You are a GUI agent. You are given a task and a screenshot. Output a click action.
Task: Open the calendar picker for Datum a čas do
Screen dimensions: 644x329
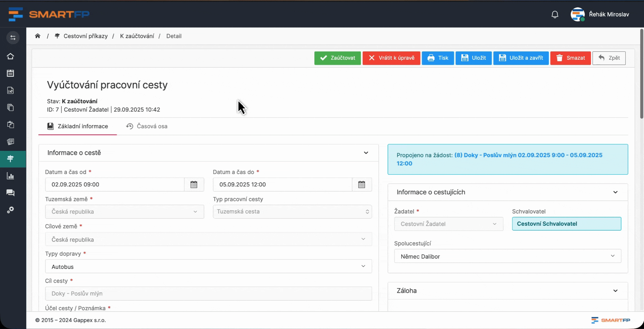pyautogui.click(x=362, y=185)
